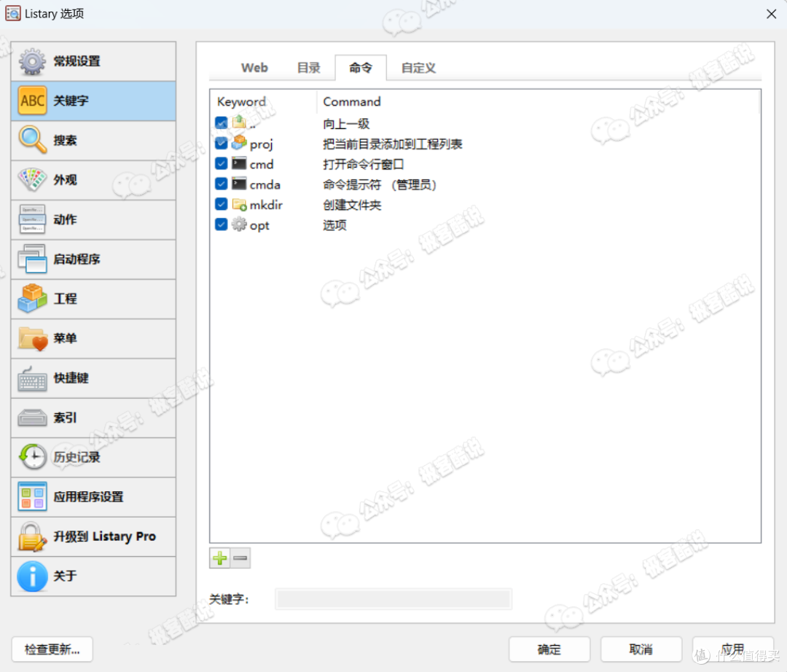Select the 选项 command text
Screen dimensions: 787x672
click(x=334, y=224)
